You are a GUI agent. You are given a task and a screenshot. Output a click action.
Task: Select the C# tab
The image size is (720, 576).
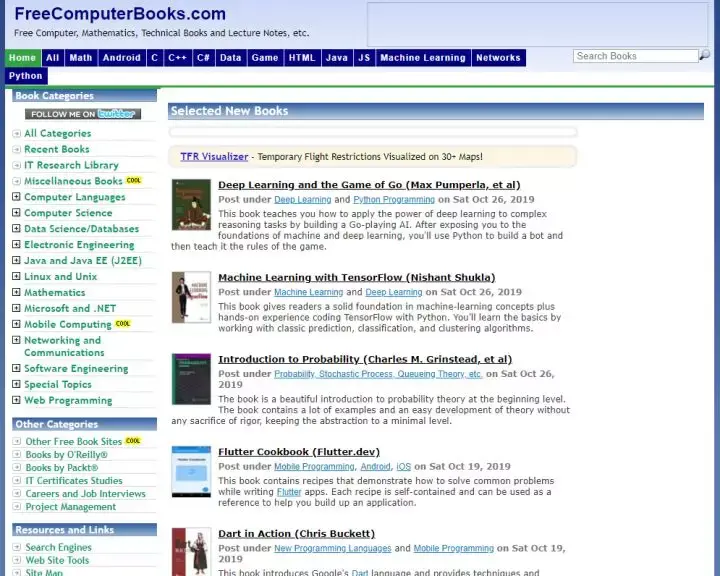tap(203, 57)
